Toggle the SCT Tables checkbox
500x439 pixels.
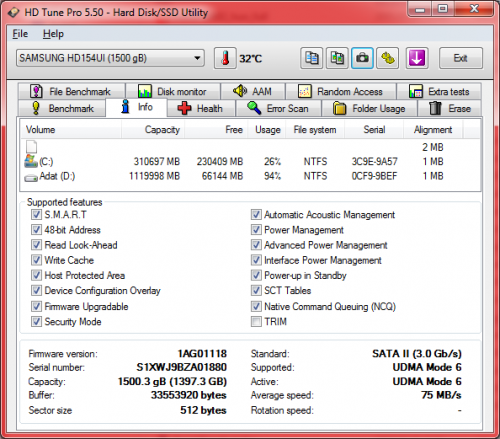(x=256, y=290)
